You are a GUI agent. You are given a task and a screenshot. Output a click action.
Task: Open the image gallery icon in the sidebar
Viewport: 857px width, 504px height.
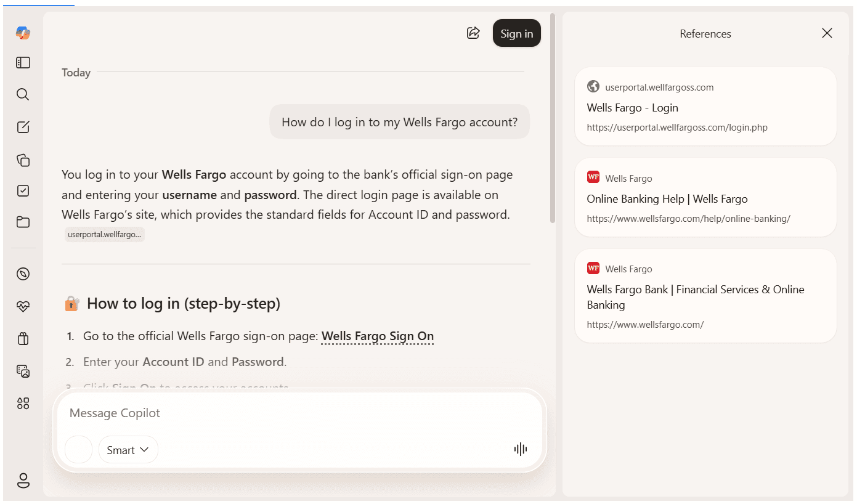click(23, 371)
